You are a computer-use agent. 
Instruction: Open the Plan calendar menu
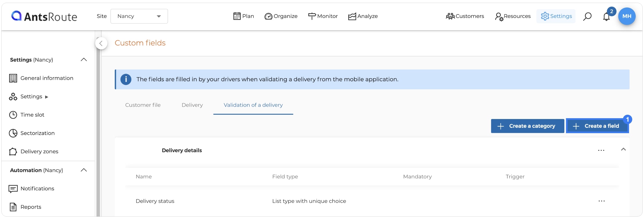tap(243, 16)
